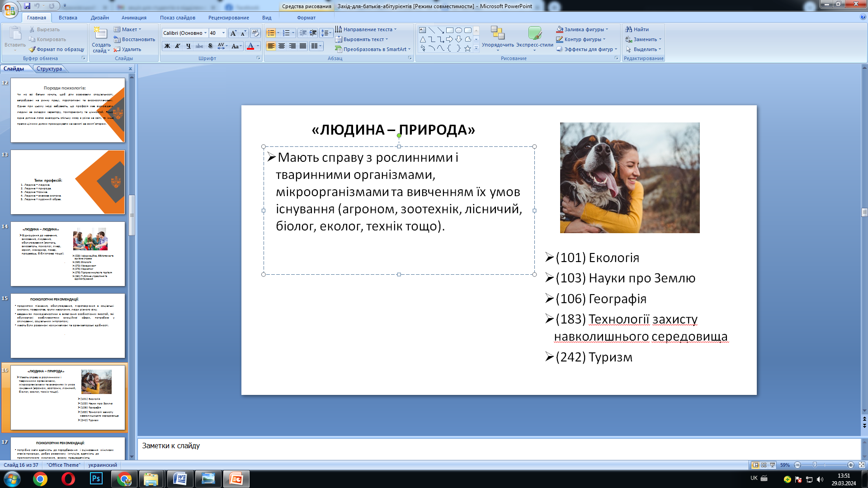Click the Создать слайд icon
868x488 pixels.
(100, 33)
